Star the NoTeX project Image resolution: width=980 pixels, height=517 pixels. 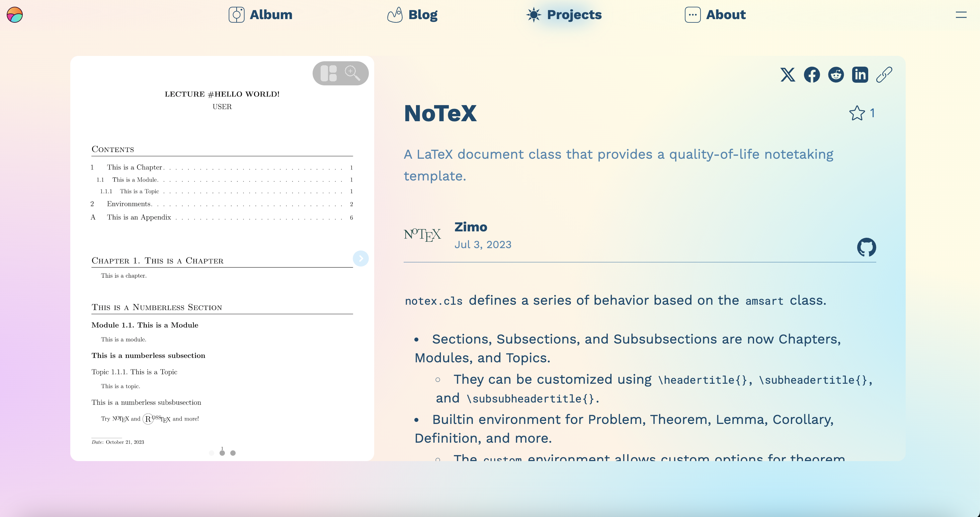(x=857, y=113)
